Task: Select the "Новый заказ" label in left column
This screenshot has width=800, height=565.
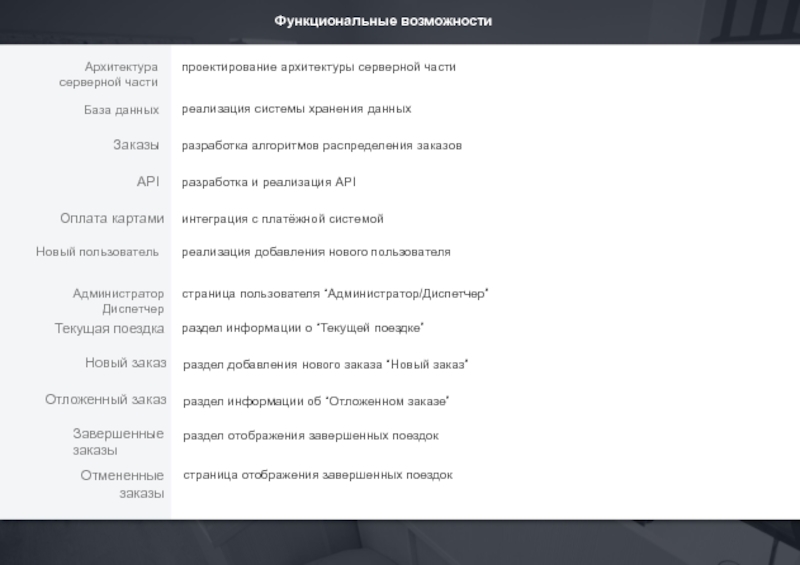Action: pos(125,363)
